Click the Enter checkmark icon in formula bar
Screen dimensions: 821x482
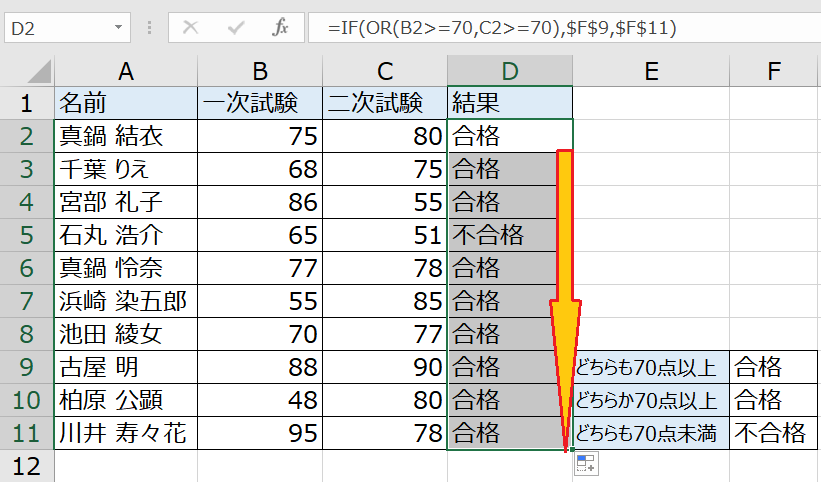point(236,27)
